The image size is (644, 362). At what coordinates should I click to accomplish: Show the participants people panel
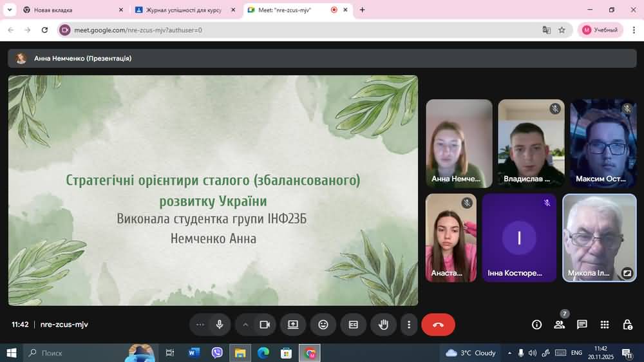point(559,325)
